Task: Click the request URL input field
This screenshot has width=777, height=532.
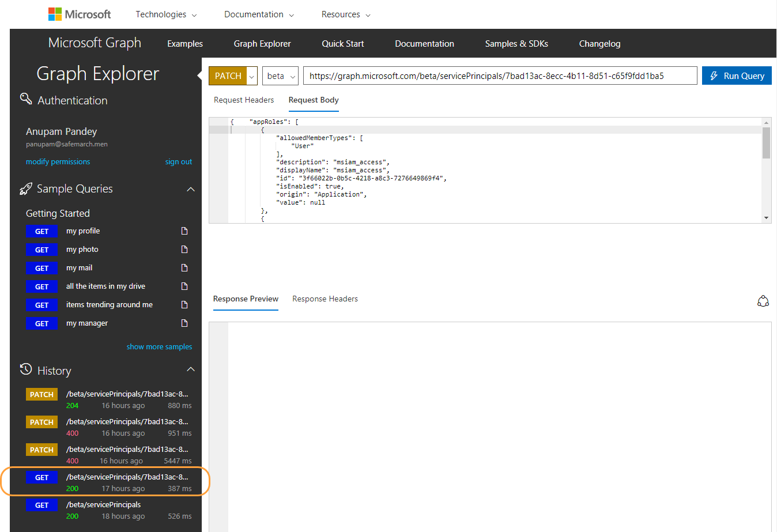Action: [x=500, y=76]
